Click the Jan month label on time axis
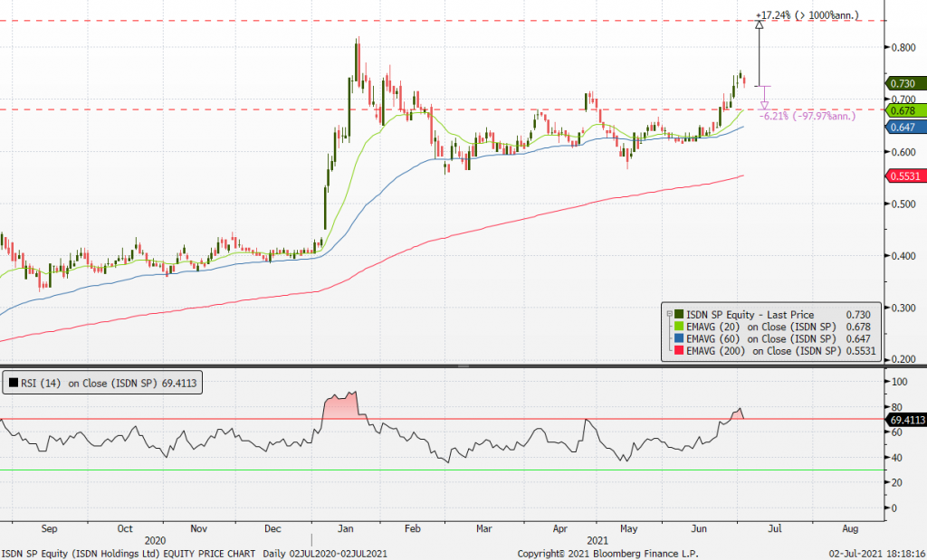Viewport: 927px width, 560px height. (x=345, y=528)
